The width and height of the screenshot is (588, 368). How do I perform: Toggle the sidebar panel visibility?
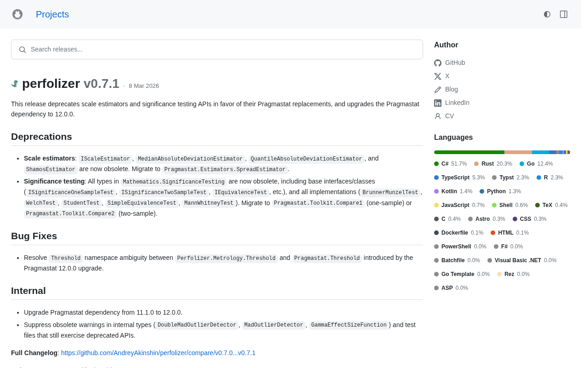coord(564,14)
